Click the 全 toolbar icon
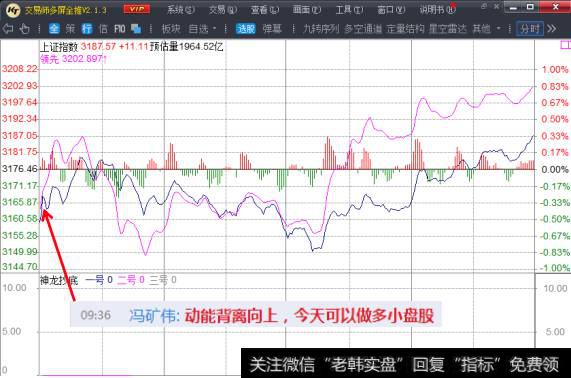 [54, 28]
